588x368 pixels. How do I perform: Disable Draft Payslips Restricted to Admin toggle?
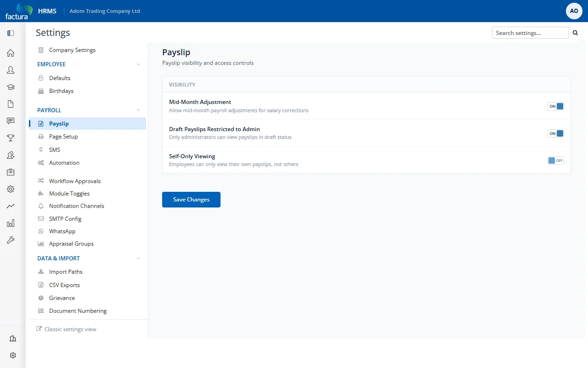556,133
